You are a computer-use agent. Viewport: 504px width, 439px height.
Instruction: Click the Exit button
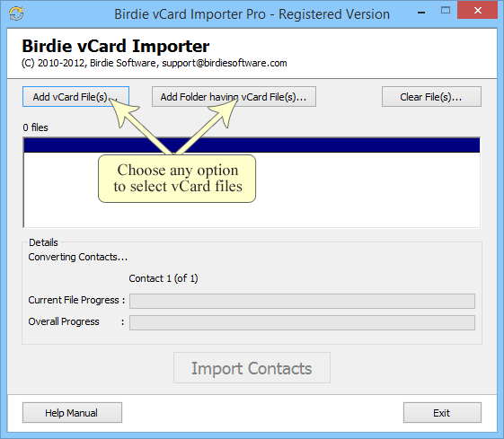(442, 413)
